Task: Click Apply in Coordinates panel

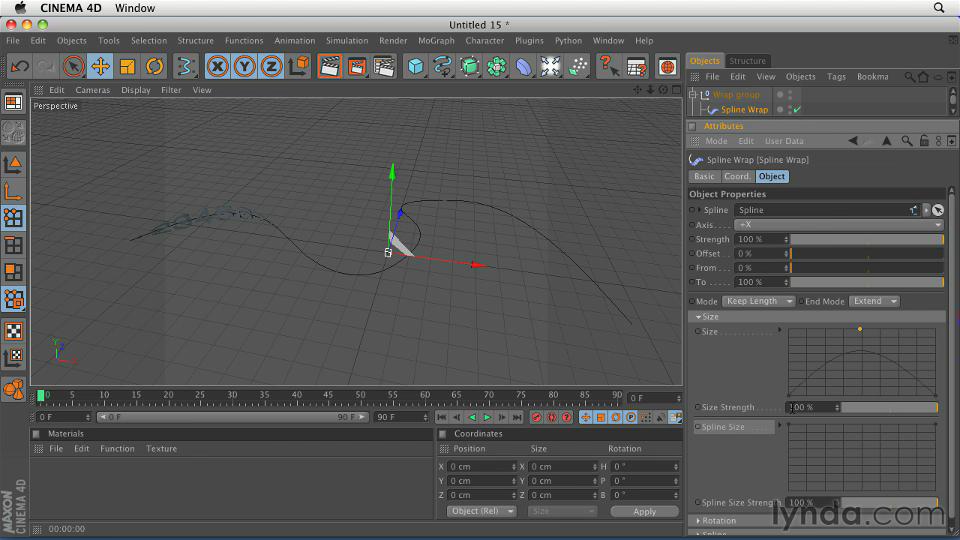Action: (x=644, y=511)
